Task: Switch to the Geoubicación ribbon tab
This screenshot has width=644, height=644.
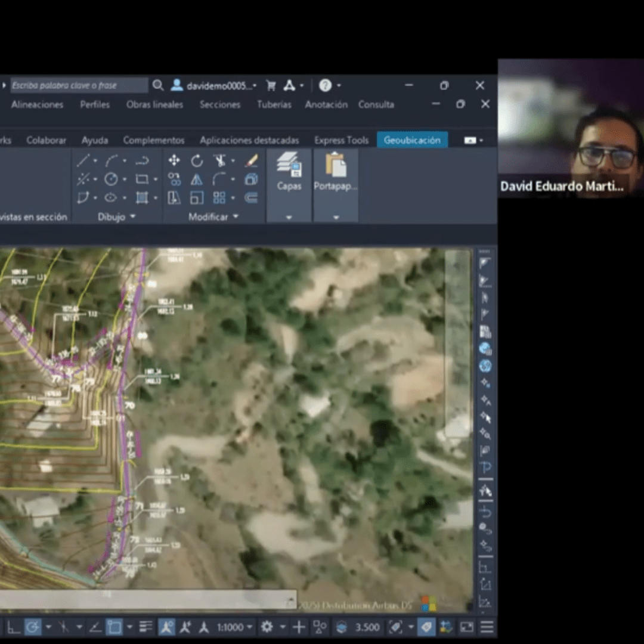Action: coord(412,140)
